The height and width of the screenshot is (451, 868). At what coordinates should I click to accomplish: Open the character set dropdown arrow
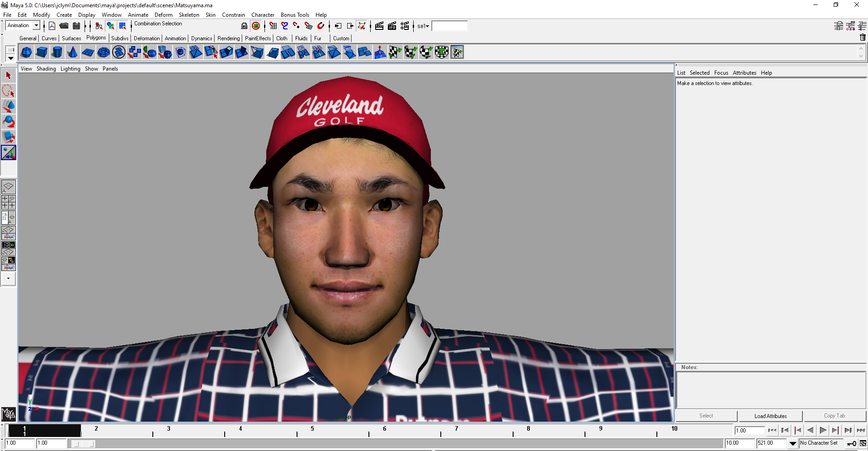click(x=793, y=443)
